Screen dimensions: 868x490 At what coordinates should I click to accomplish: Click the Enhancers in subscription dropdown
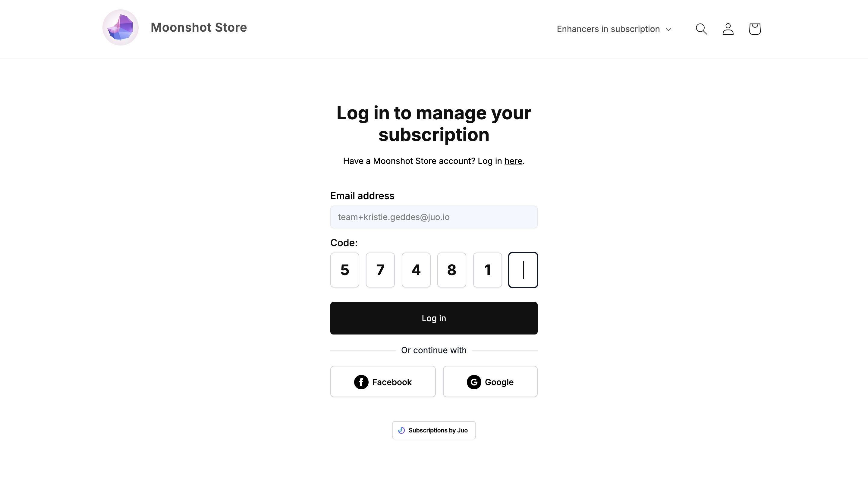(x=614, y=29)
